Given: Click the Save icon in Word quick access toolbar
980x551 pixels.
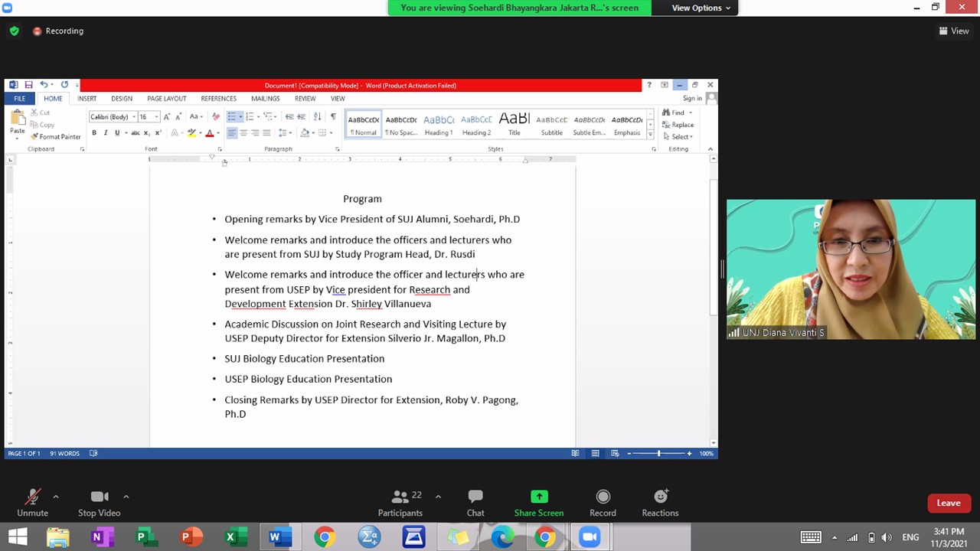Looking at the screenshot, I should [x=28, y=85].
